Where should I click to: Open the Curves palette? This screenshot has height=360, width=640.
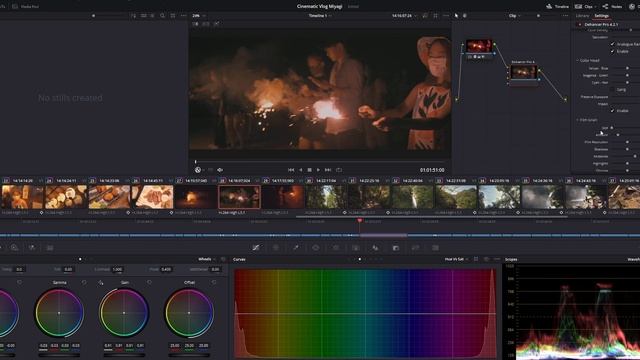(256, 248)
